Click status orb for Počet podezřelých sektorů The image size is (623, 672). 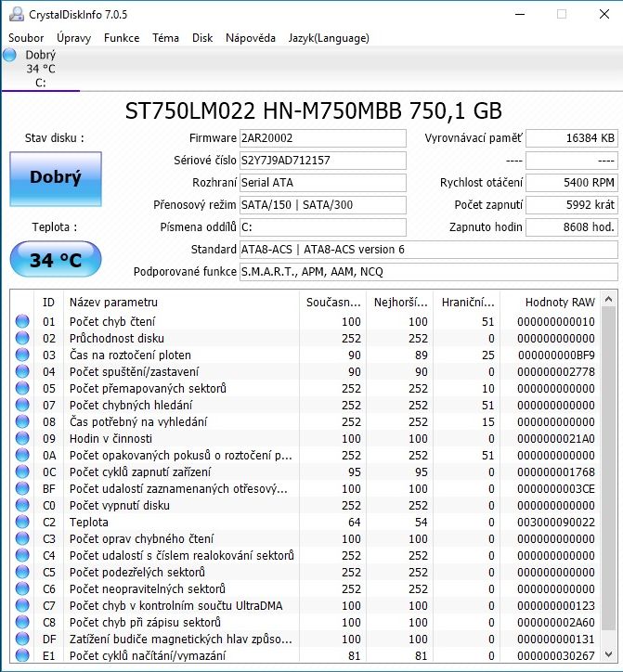click(22, 573)
